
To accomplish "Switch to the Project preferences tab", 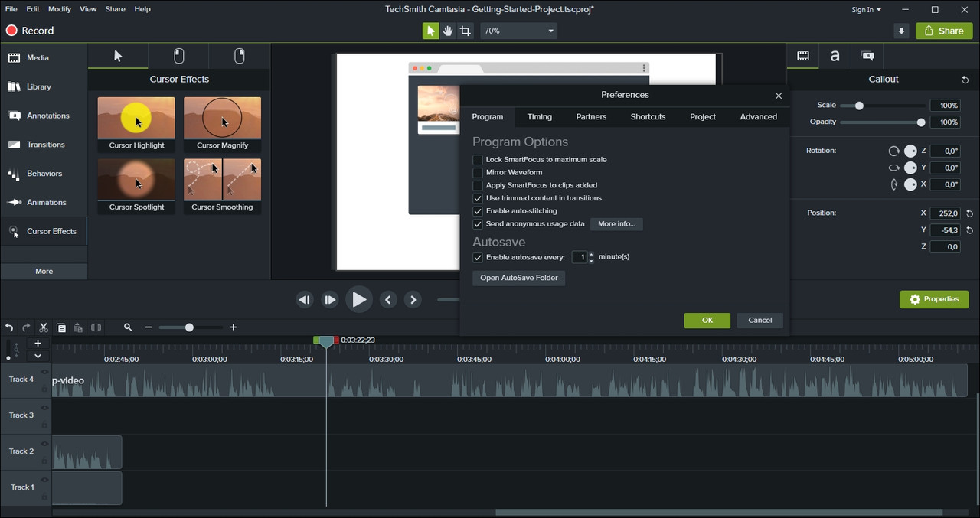I will tap(702, 116).
